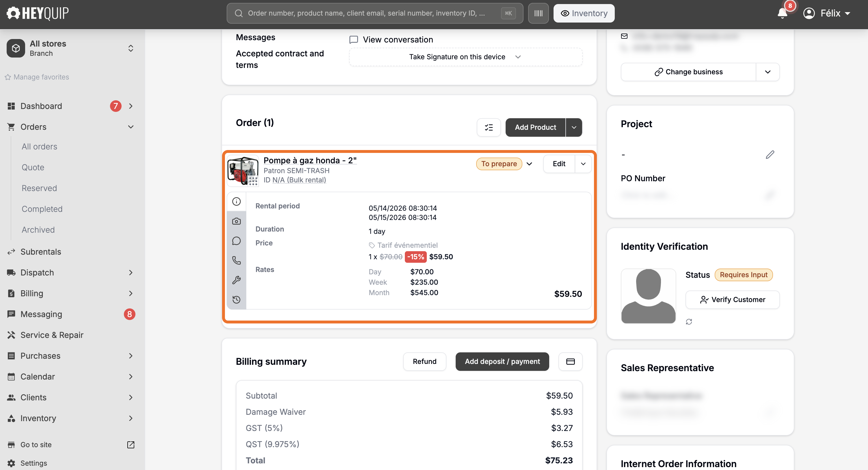Click the Subrentals arrows icon
This screenshot has height=470, width=868.
[11, 252]
